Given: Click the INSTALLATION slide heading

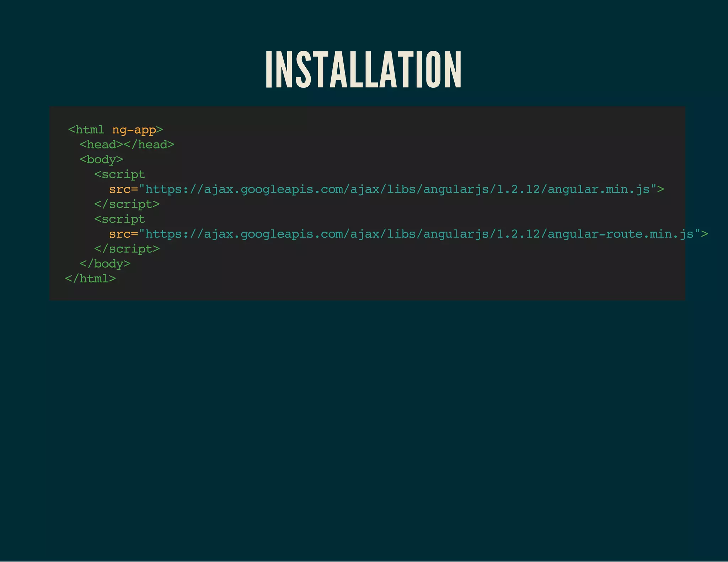Looking at the screenshot, I should point(363,70).
